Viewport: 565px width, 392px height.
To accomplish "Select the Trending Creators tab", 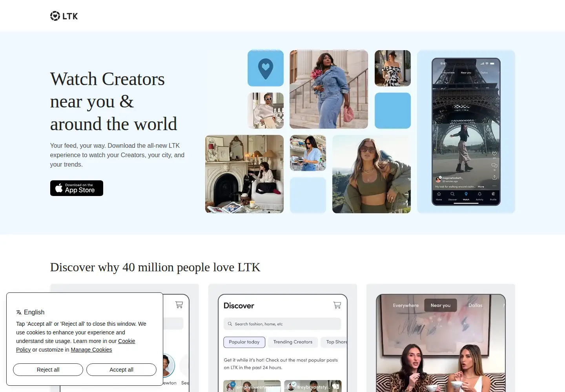I will tap(293, 342).
